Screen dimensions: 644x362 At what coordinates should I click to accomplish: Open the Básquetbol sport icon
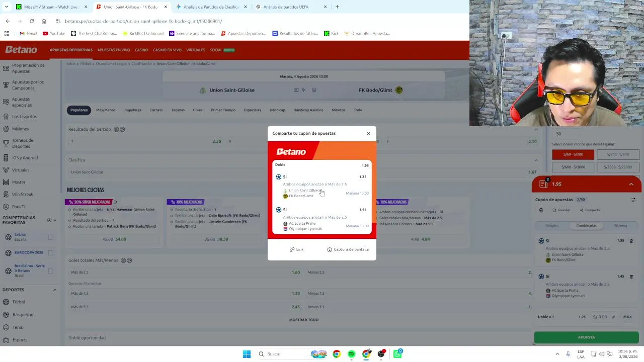point(6,314)
